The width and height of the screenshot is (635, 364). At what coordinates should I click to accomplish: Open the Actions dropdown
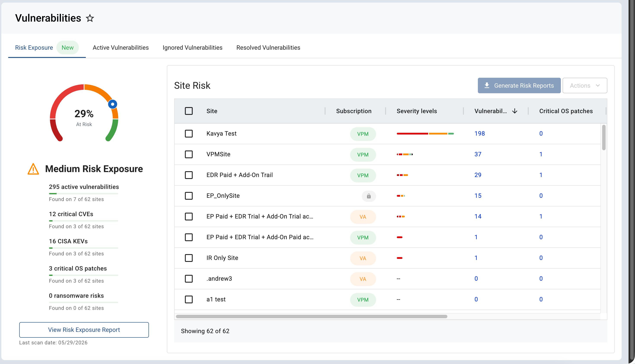click(585, 85)
